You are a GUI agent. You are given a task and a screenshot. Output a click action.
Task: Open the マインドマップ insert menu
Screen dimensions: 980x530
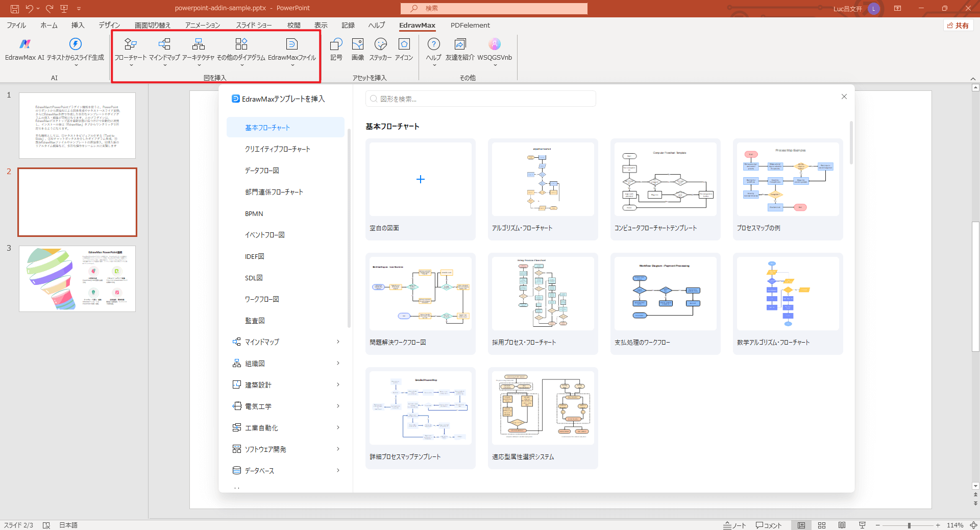tap(164, 51)
